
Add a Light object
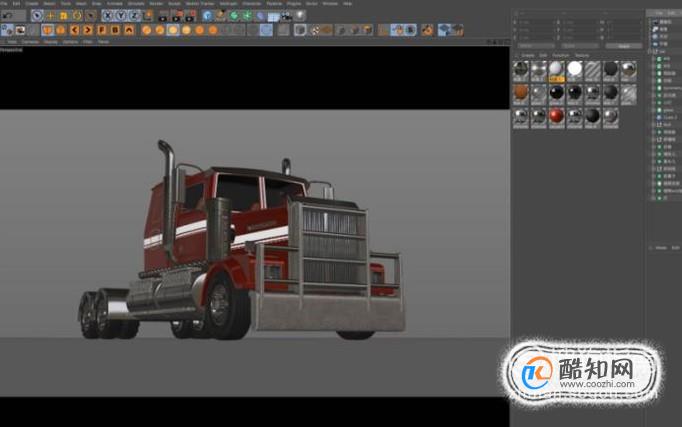300,16
